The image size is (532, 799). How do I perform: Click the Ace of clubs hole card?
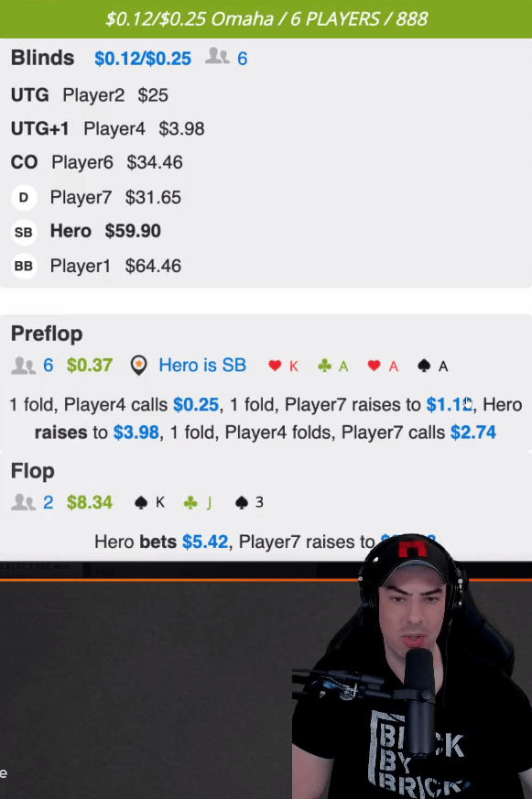333,366
